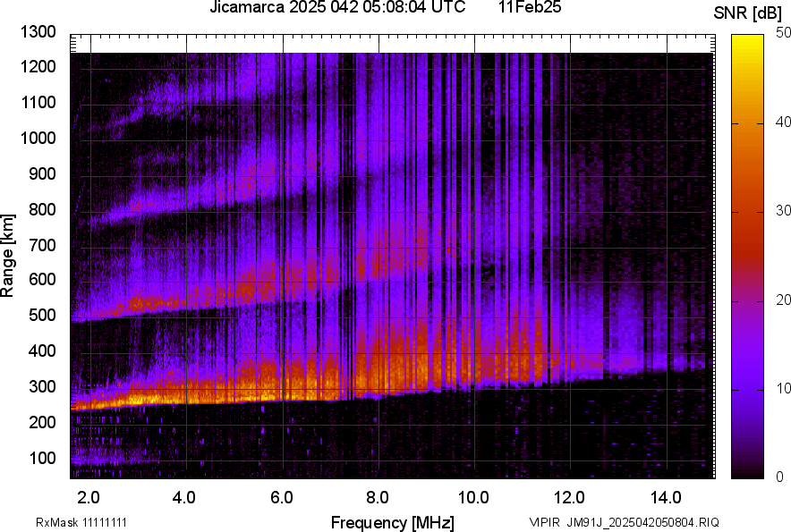Click the 8.0 frequency tick label
This screenshot has height=532, width=791.
[378, 496]
